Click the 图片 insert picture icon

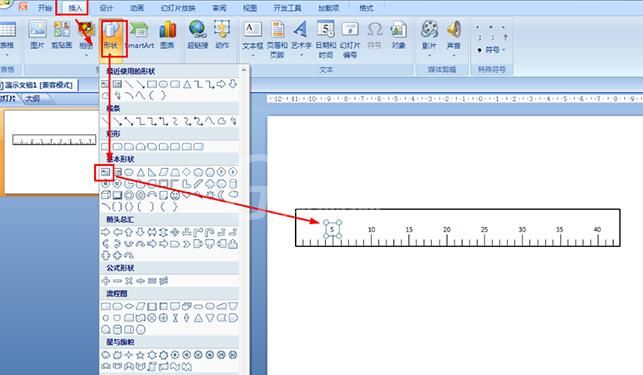click(x=37, y=35)
